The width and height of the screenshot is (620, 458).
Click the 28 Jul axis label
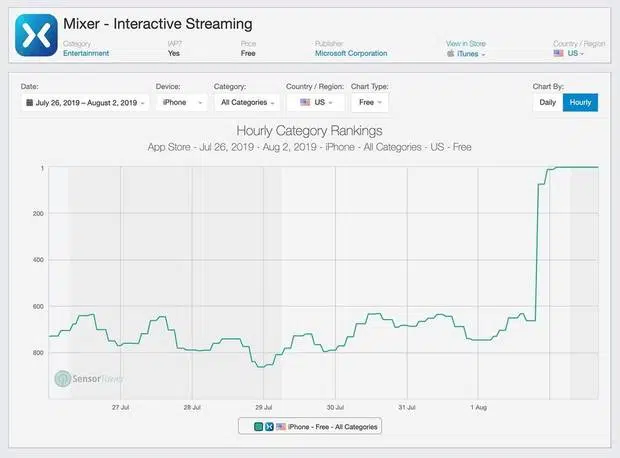[x=192, y=407]
